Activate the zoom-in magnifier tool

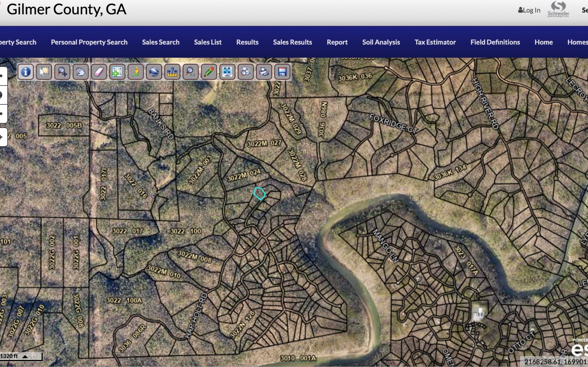tap(62, 72)
